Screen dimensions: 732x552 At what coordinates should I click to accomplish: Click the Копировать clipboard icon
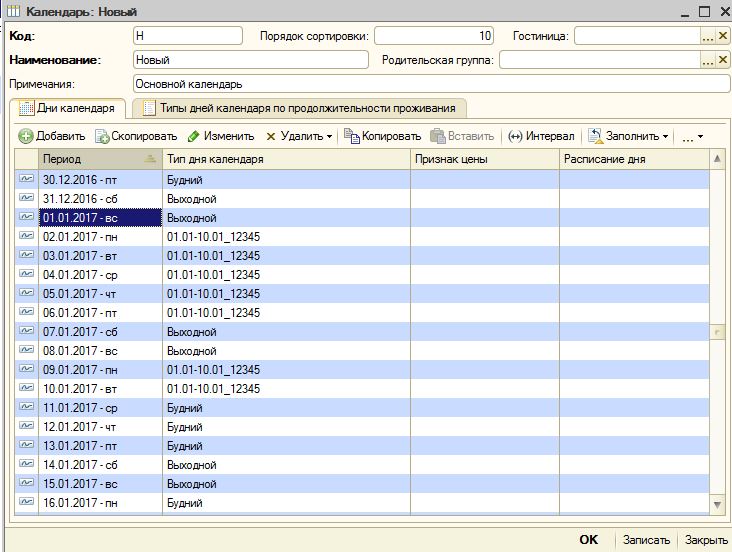coord(352,136)
